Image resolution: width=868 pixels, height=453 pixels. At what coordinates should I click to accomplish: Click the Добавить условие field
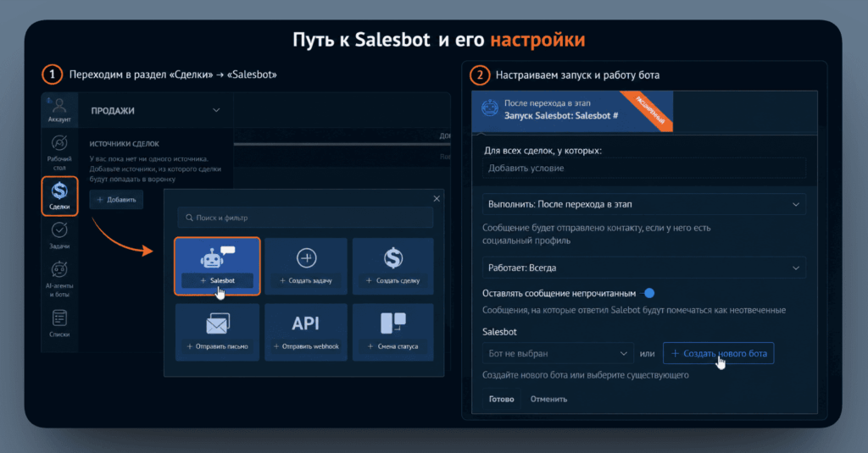[644, 168]
